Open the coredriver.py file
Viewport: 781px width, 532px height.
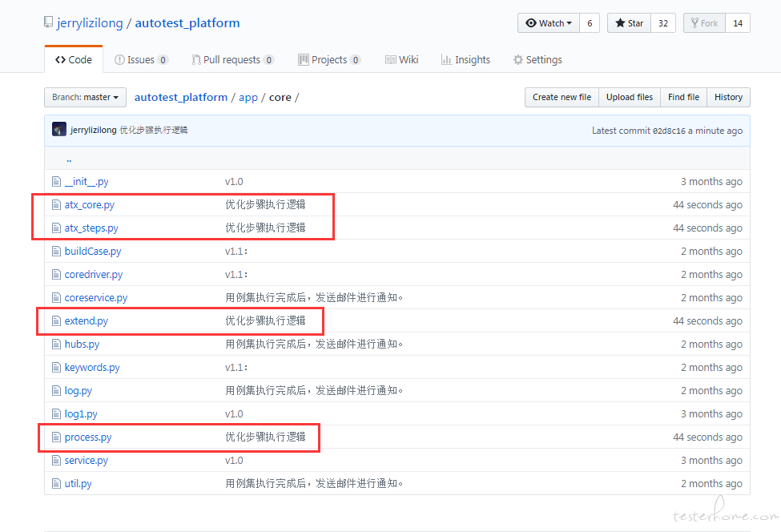tap(94, 275)
